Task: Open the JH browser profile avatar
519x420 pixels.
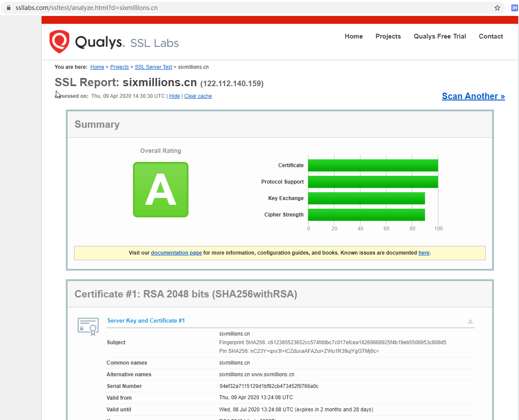Action: pos(514,7)
